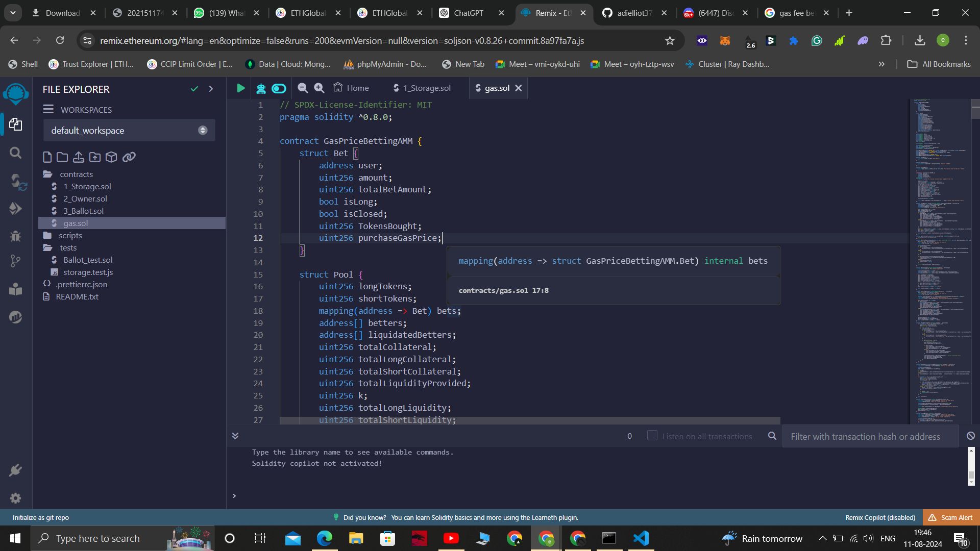Click the Run transaction play button

(240, 88)
